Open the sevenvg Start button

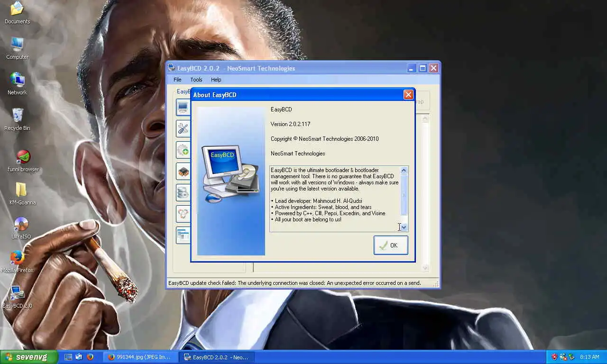point(29,357)
